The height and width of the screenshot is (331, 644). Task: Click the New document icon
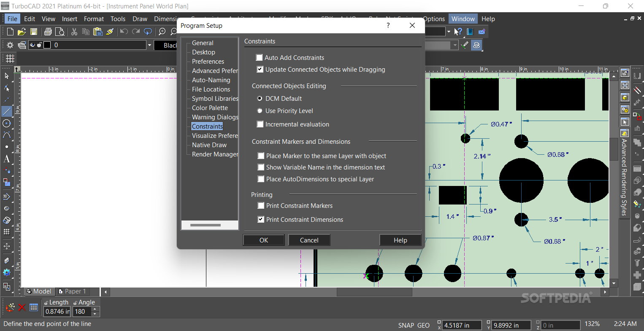click(x=10, y=32)
